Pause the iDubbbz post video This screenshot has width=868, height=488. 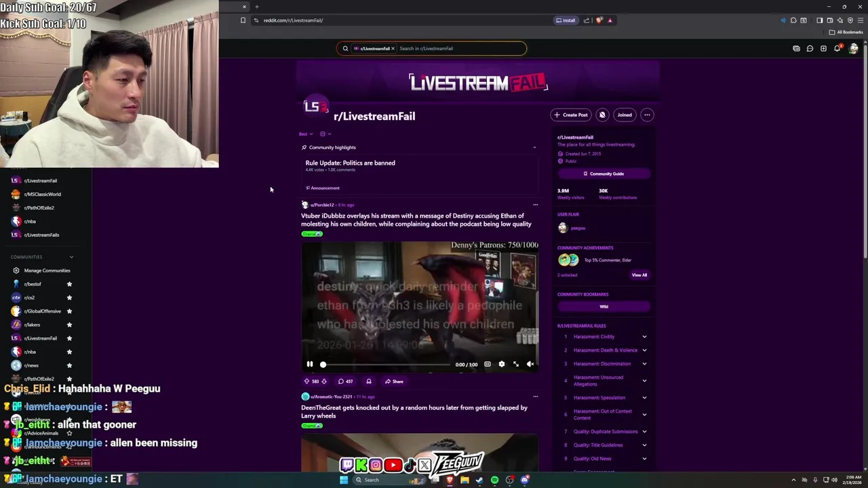click(310, 365)
